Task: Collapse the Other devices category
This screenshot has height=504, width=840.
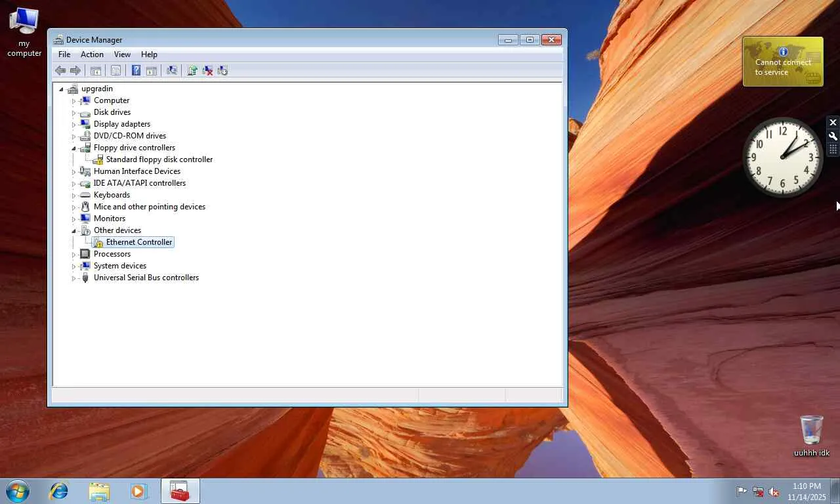Action: 74,231
